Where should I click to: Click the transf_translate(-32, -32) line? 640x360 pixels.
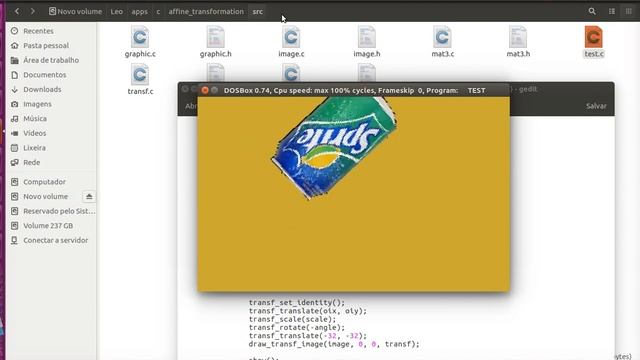point(308,336)
